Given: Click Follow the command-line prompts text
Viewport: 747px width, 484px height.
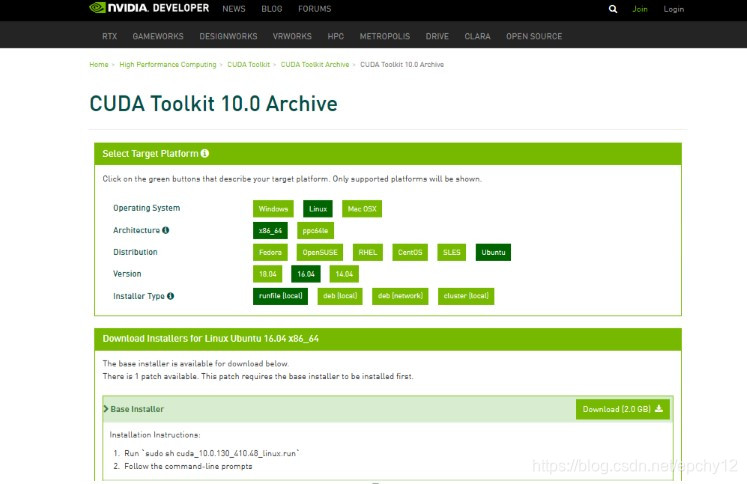Looking at the screenshot, I should (188, 466).
